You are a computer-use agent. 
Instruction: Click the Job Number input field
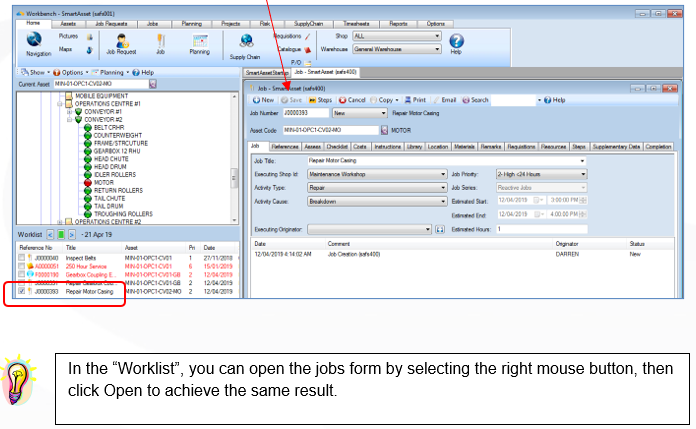306,113
